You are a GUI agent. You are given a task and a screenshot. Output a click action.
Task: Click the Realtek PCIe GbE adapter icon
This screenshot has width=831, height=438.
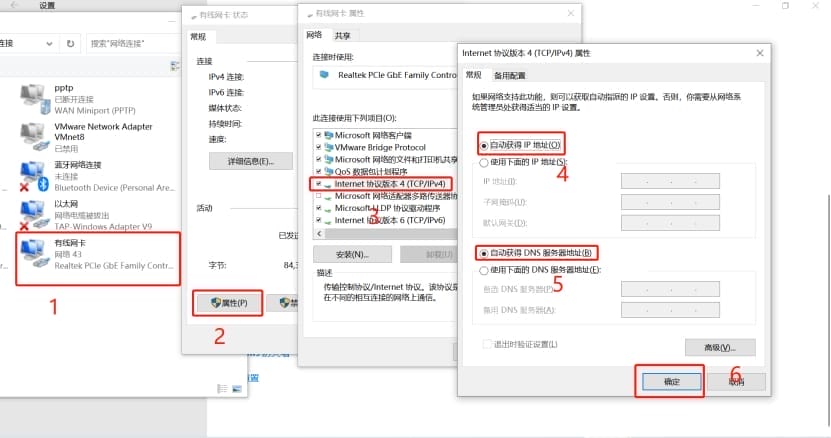click(x=324, y=75)
